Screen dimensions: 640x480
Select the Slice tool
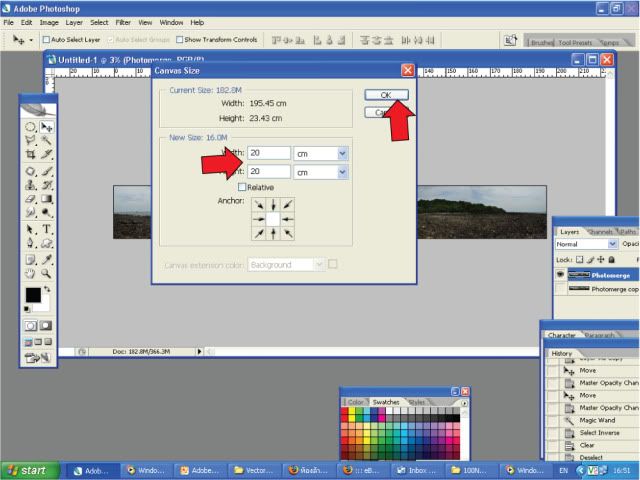pyautogui.click(x=47, y=154)
